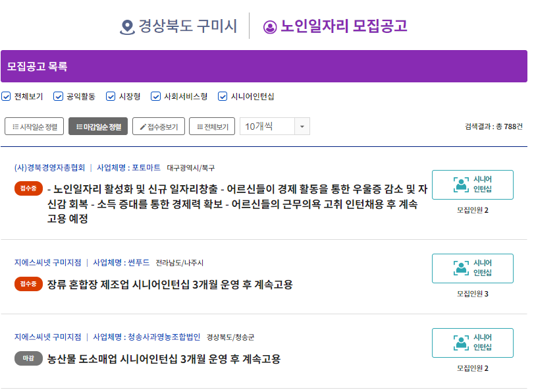Viewport: 534px width, 392px height.
Task: Show only 접수중보기 postings
Action: coord(159,126)
